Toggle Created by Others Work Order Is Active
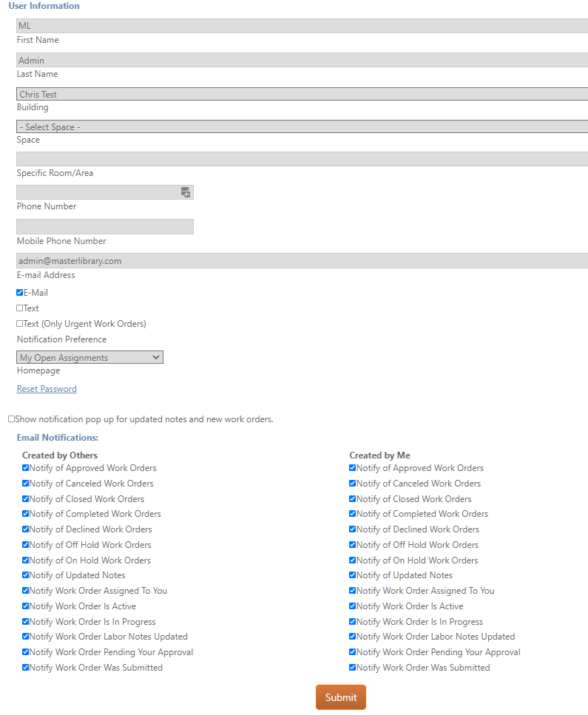The image size is (588, 715). point(26,606)
